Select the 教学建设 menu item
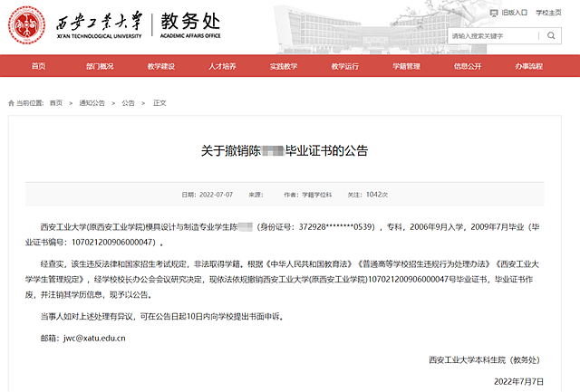Viewport: 580px width, 392px height. [x=161, y=66]
